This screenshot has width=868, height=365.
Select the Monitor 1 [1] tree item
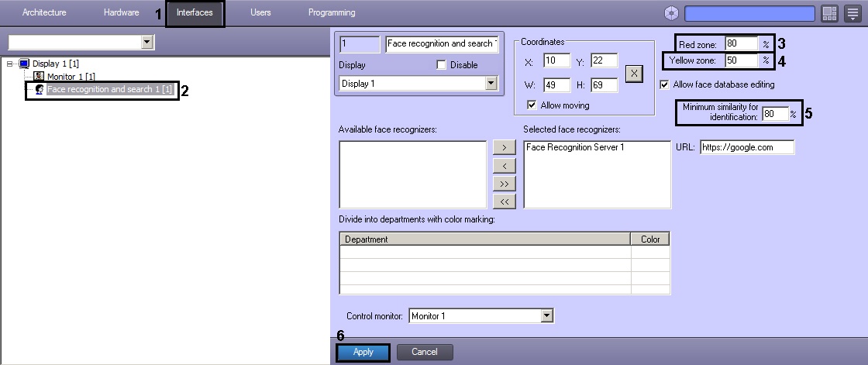[x=71, y=77]
